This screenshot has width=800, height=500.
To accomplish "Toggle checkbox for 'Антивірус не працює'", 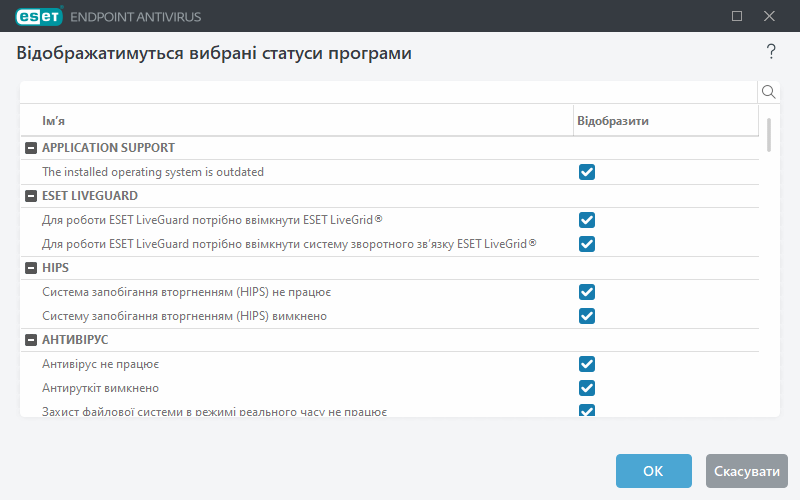I will 587,364.
